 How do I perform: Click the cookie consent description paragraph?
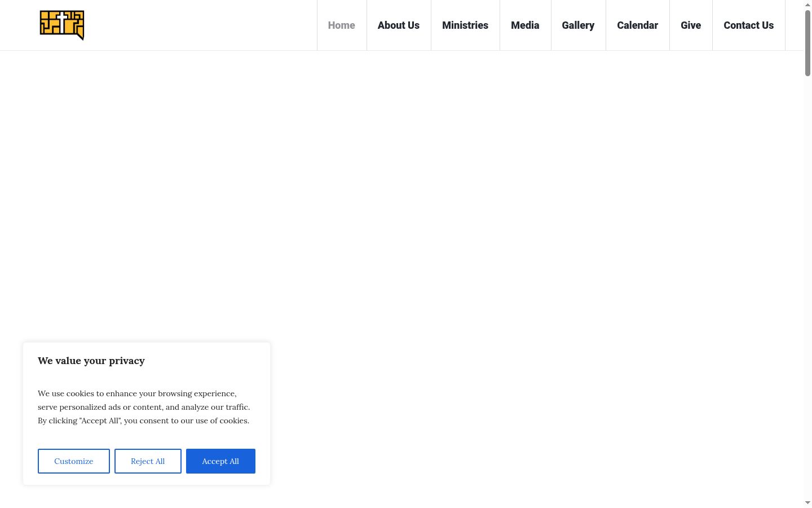click(x=144, y=407)
